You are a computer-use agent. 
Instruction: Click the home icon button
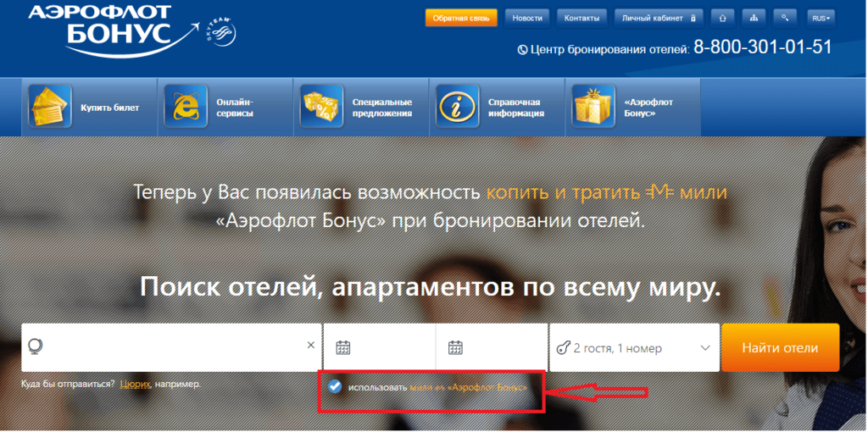coord(721,17)
